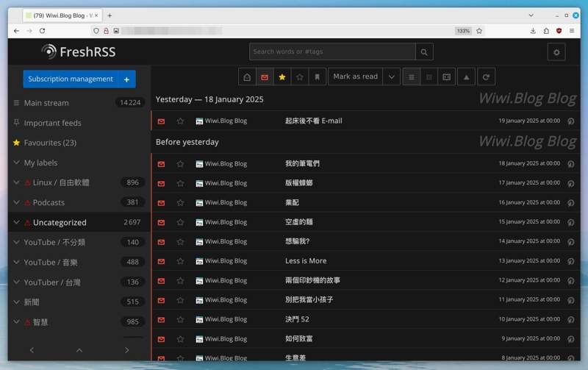Screen dimensions: 588x370
Task: Open a new browser tab
Action: coord(110,15)
